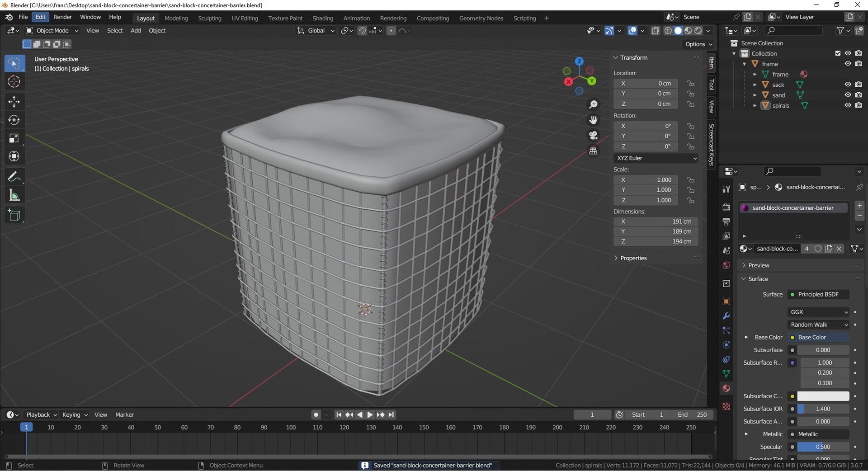The height and width of the screenshot is (471, 868).
Task: Click the Principled BSDF surface button
Action: [x=819, y=294]
